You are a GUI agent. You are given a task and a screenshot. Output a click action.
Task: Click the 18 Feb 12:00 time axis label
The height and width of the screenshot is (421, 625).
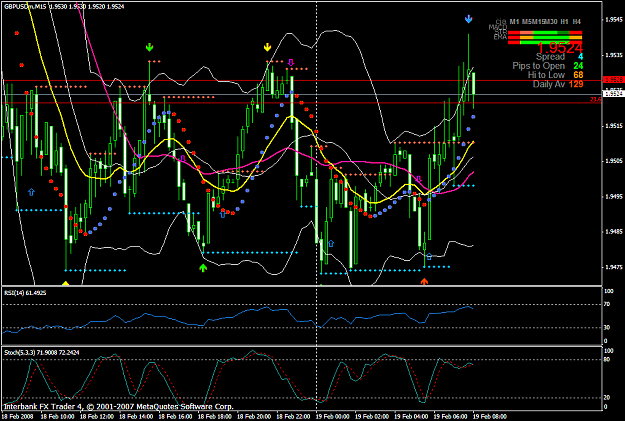pyautogui.click(x=95, y=417)
